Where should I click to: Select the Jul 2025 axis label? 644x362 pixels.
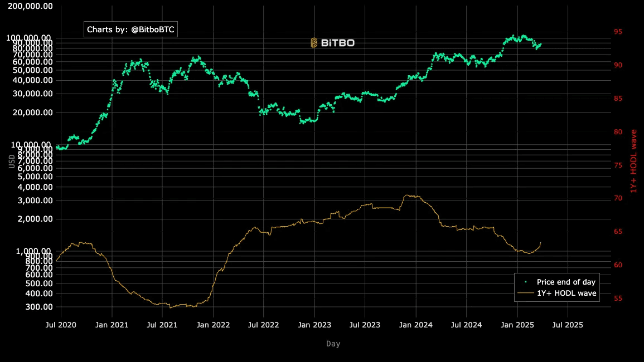tap(567, 325)
